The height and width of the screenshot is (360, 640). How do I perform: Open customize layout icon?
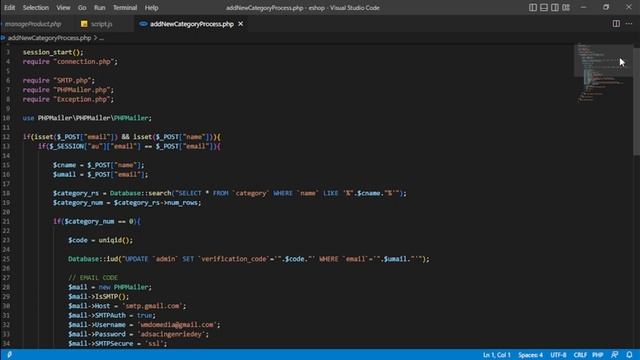click(x=566, y=7)
